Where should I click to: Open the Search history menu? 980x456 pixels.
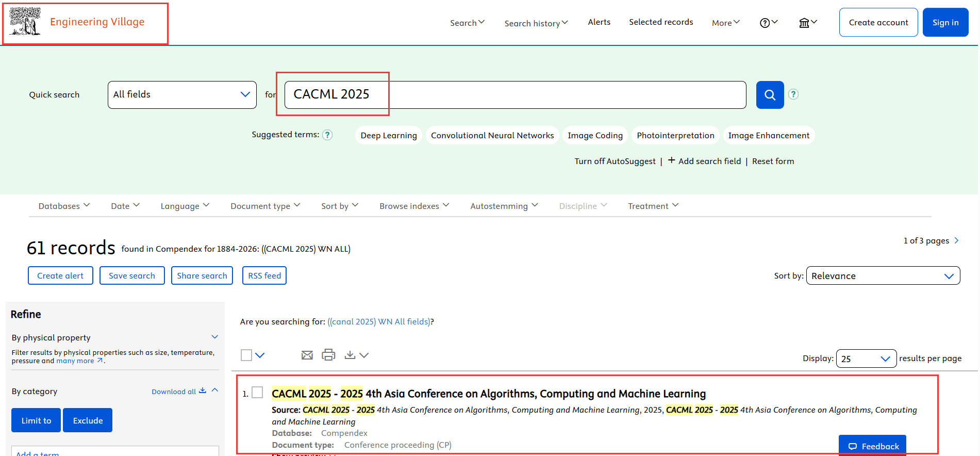[x=536, y=23]
